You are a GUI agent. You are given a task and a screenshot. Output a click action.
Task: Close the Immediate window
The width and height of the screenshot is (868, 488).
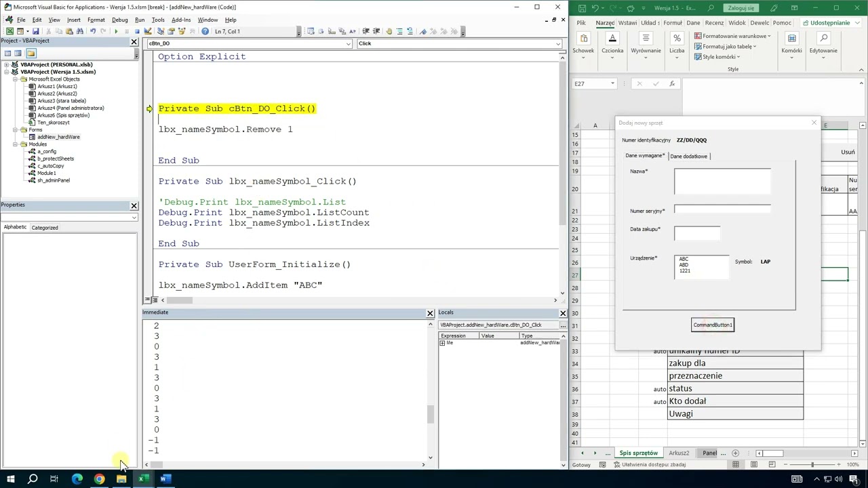pyautogui.click(x=430, y=312)
